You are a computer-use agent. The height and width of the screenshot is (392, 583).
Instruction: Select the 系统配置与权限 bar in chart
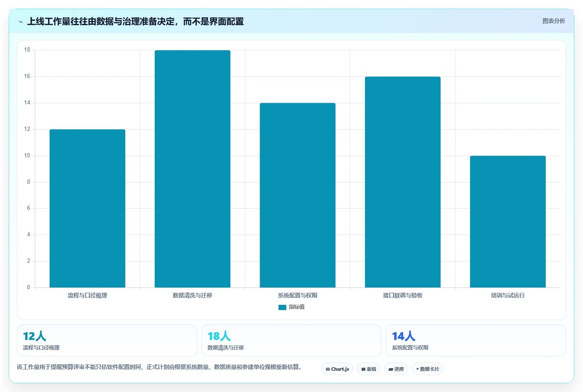(x=298, y=195)
